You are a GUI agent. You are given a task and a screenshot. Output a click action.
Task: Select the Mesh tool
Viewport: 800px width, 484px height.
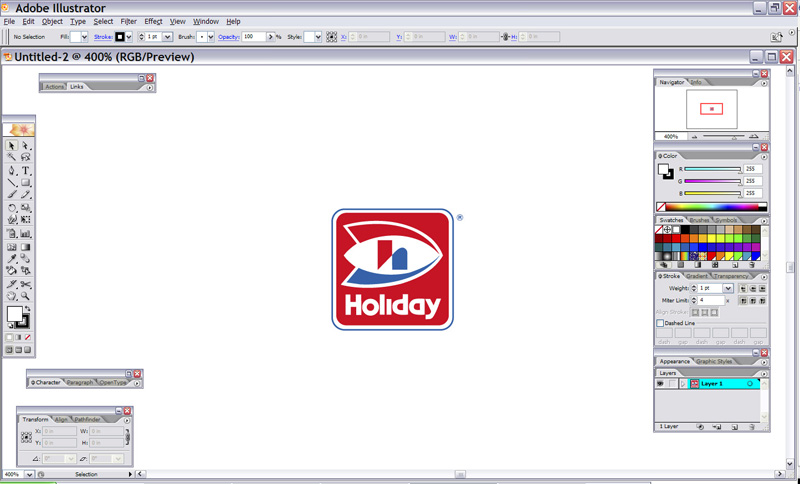(12, 247)
